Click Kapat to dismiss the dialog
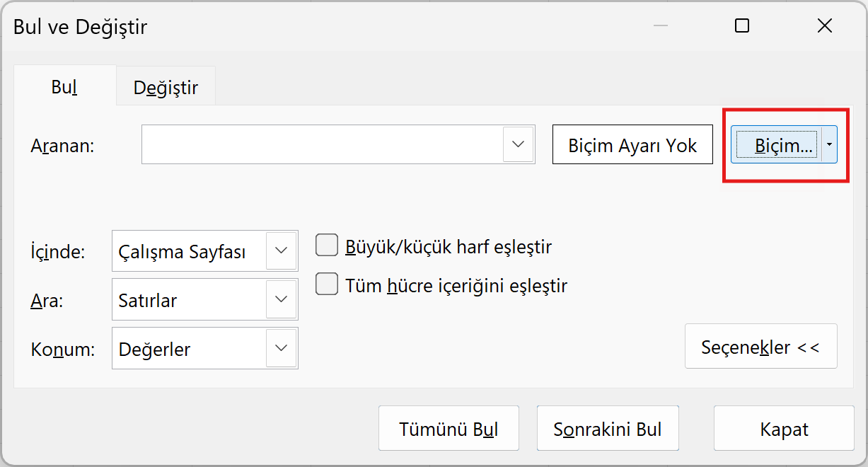Screen dimensions: 868x467 (x=784, y=429)
